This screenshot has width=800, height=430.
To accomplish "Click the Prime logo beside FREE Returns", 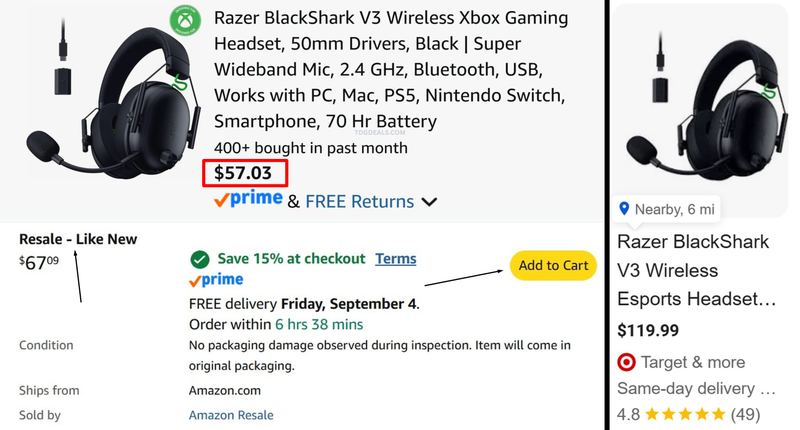I will pos(248,199).
